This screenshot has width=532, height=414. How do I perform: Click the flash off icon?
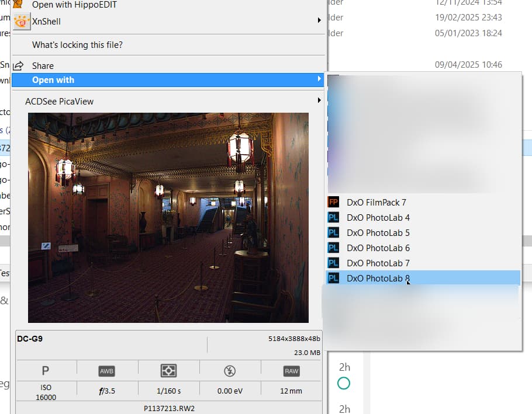pyautogui.click(x=230, y=371)
